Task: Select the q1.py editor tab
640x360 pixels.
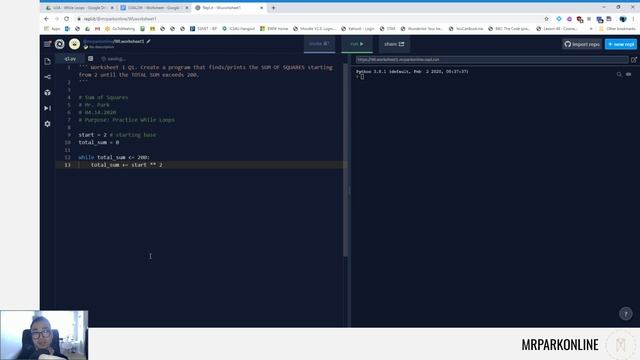Action: click(x=70, y=59)
